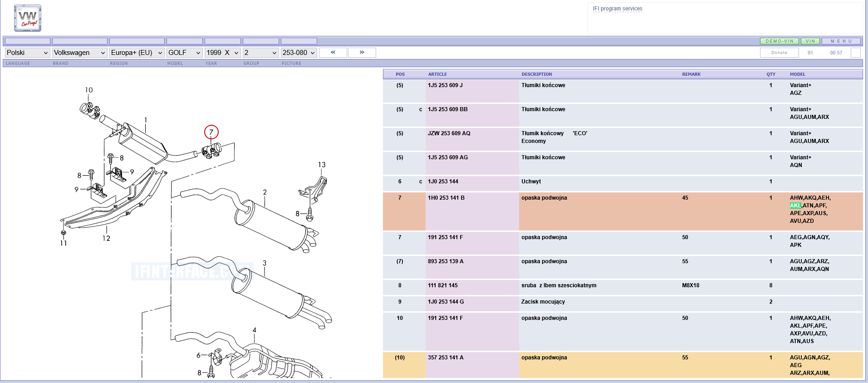This screenshot has height=383, width=868.
Task: Select article 111 821 145
Action: pos(443,285)
